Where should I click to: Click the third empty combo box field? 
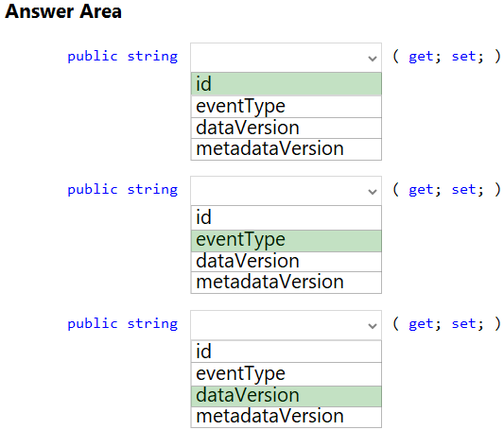[x=287, y=325]
